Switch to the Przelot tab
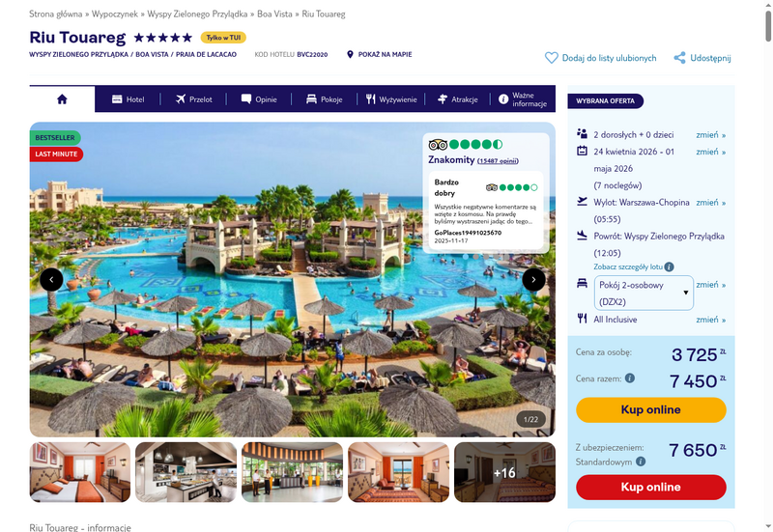This screenshot has width=773, height=532. click(194, 99)
